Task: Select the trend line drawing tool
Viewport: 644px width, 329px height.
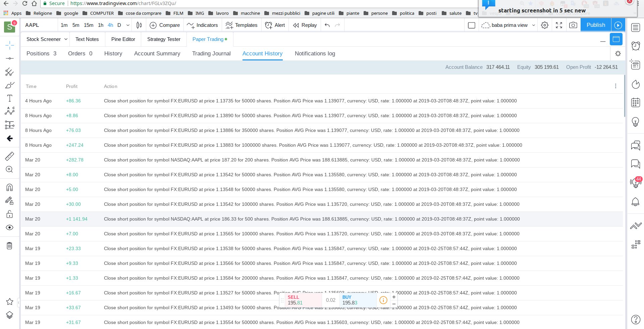Action: (x=9, y=58)
